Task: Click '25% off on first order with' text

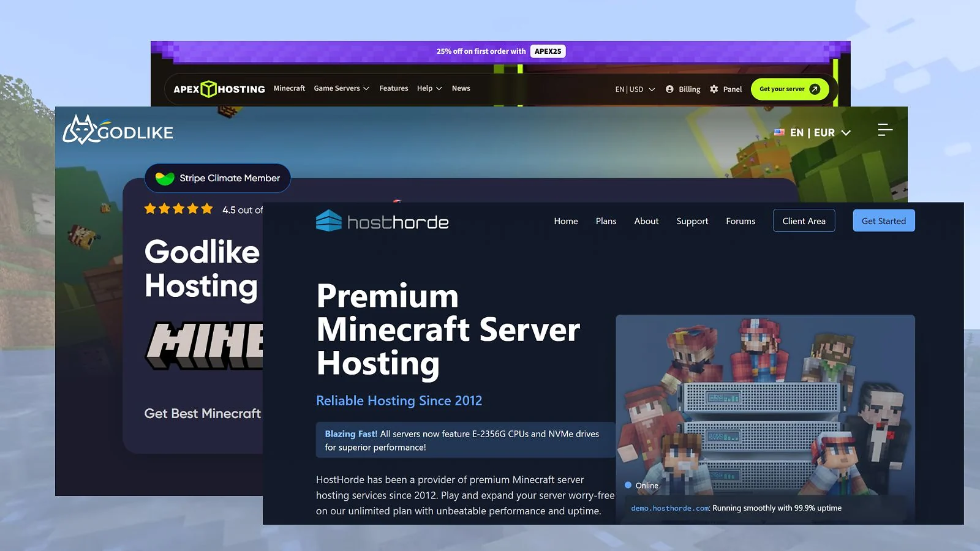Action: tap(481, 51)
